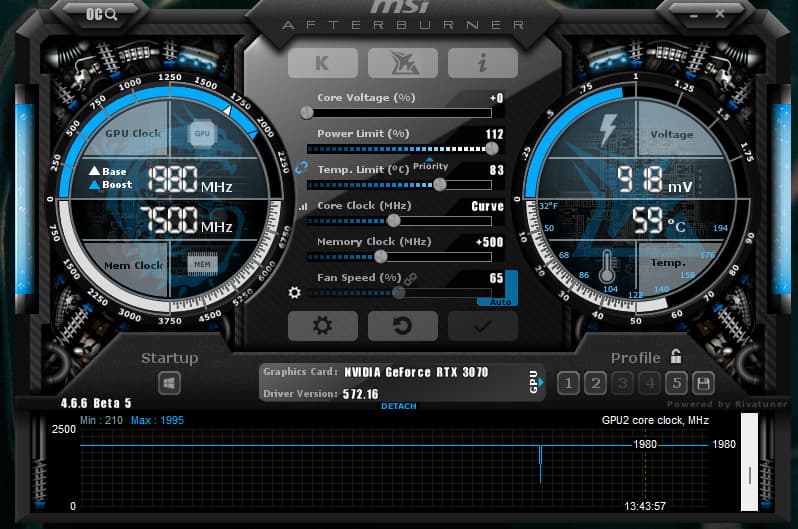Select profile slot 1
Viewport: 798px width, 529px height.
(x=568, y=383)
